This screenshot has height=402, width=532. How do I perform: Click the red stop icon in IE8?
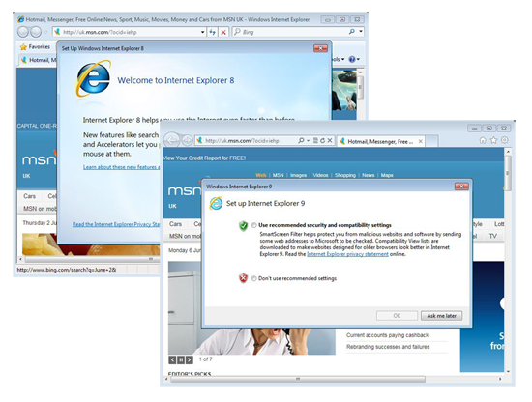tap(223, 32)
